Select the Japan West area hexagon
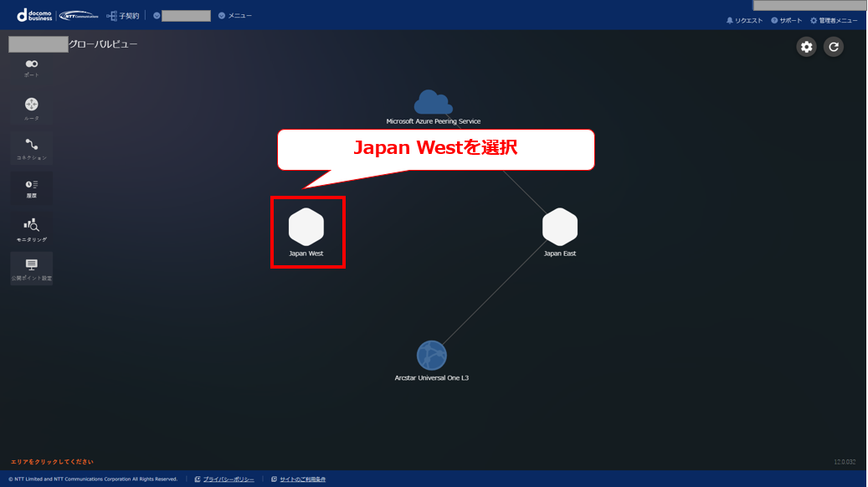Screen dimensions: 868x487 click(x=306, y=227)
